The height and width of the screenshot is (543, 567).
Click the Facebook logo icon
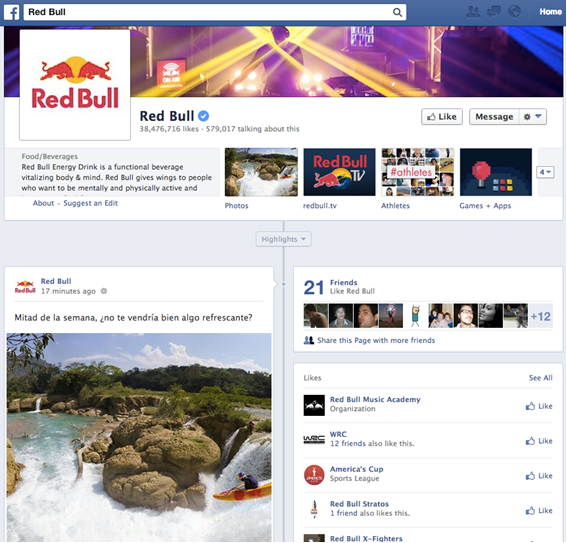click(12, 12)
